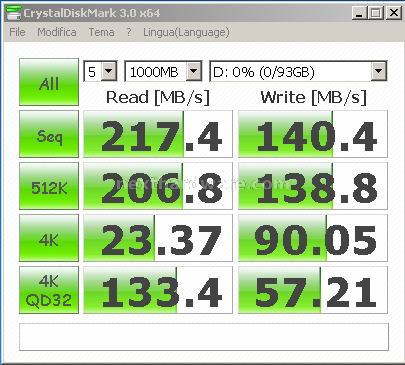The height and width of the screenshot is (365, 405).
Task: Start the 4K QD32 benchmark test
Action: click(49, 290)
